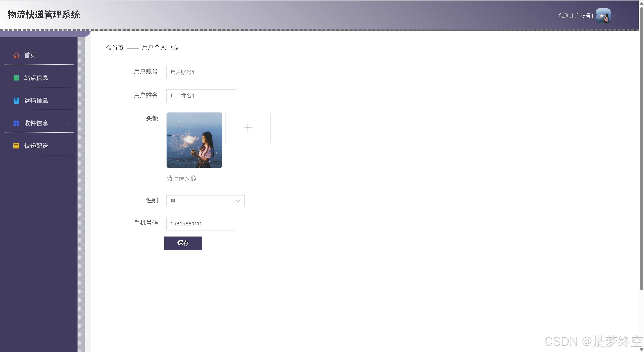Expand the 收件信息 submenu chevron
The image size is (644, 352).
click(68, 123)
